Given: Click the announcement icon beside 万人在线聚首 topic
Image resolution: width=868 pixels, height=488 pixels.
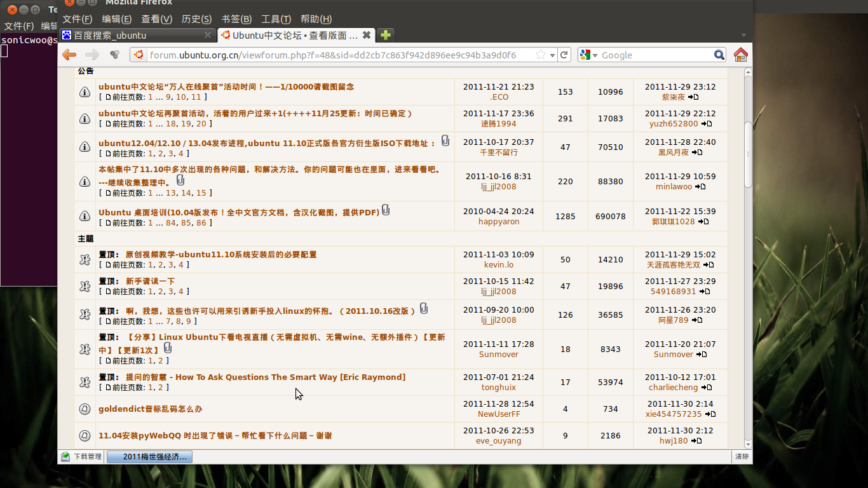Looking at the screenshot, I should (x=85, y=92).
